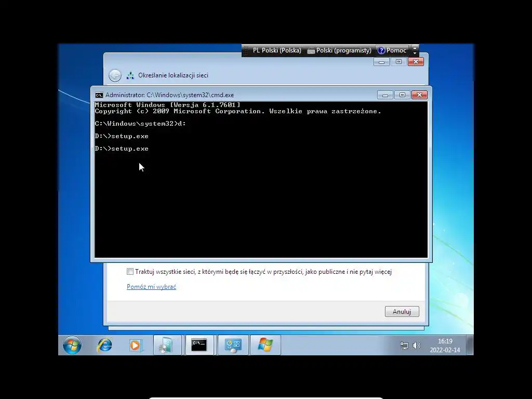The height and width of the screenshot is (399, 532).
Task: Go back in the network location wizard
Action: point(115,75)
